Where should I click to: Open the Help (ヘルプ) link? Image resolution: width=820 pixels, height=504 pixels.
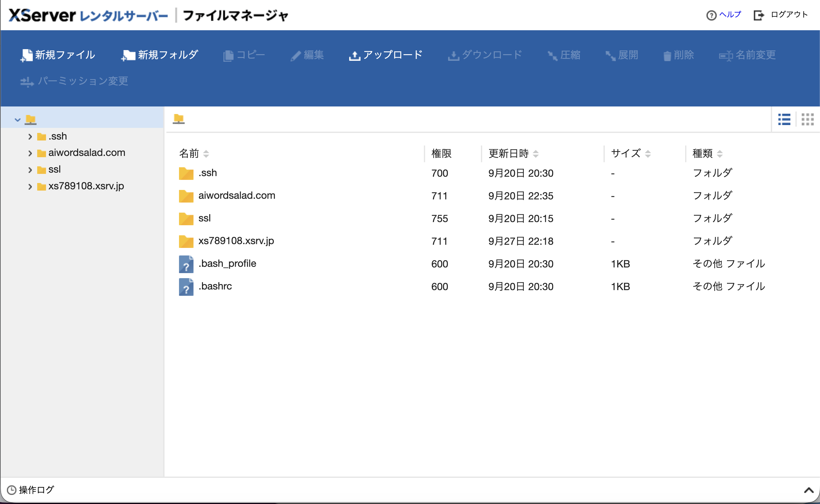click(724, 15)
